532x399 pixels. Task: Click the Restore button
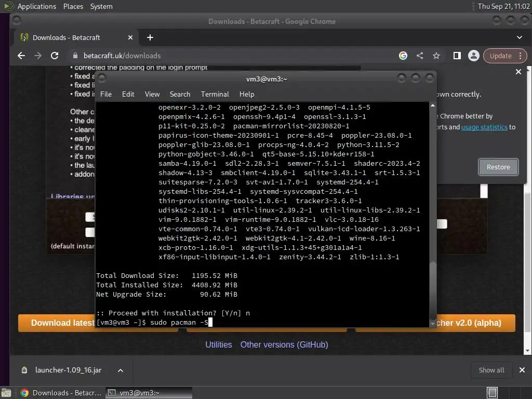pos(498,167)
